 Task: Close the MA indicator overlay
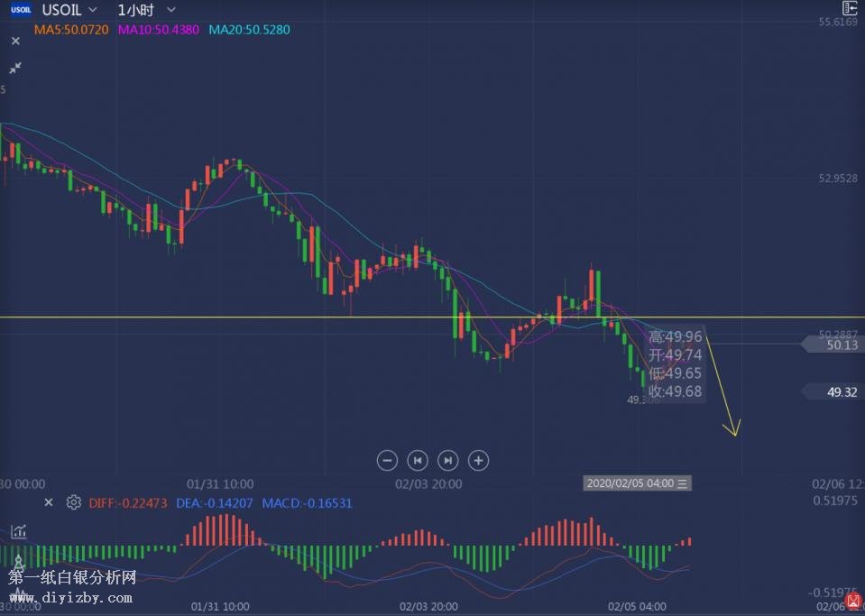point(14,41)
